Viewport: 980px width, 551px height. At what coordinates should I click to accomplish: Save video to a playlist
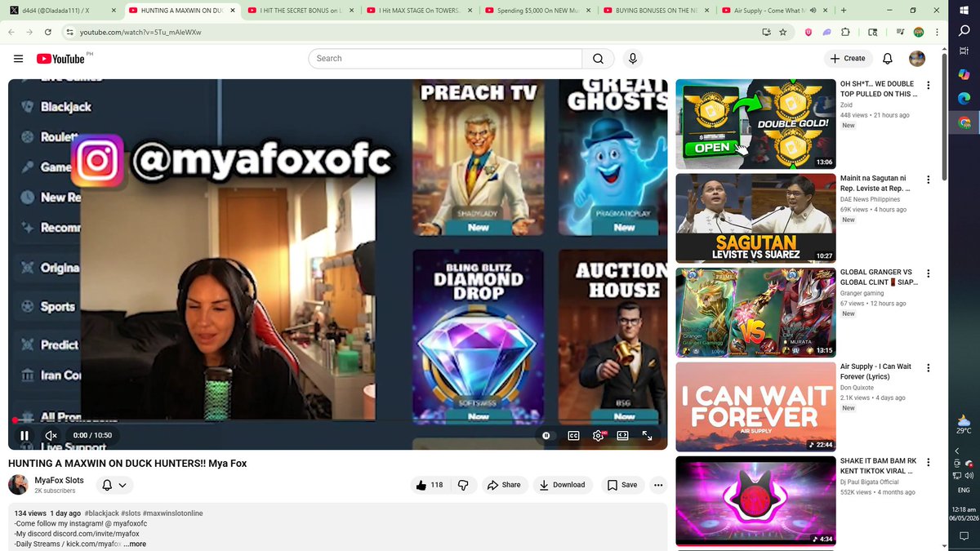pos(621,485)
